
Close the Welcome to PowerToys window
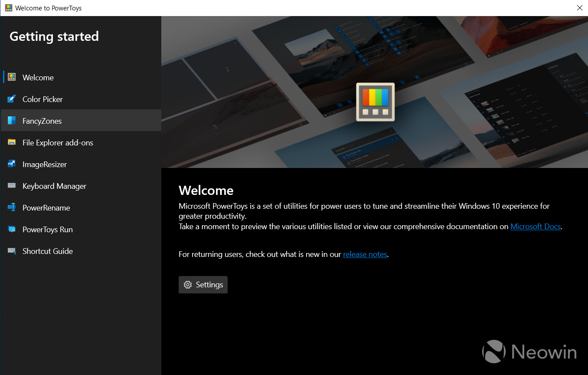tap(580, 8)
